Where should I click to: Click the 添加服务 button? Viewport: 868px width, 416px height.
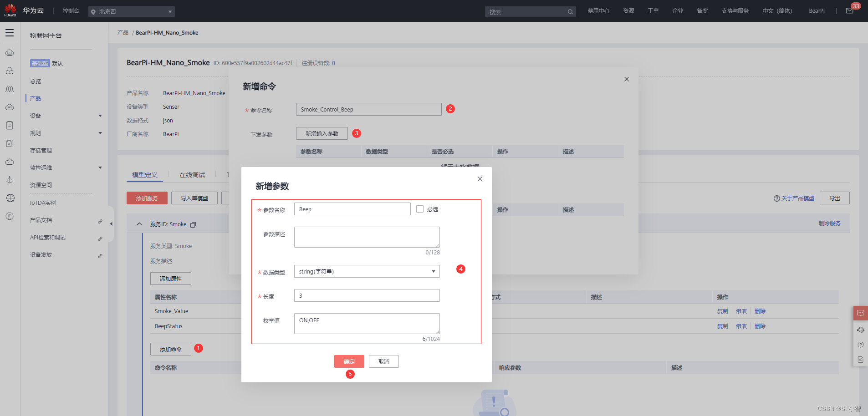(x=147, y=198)
